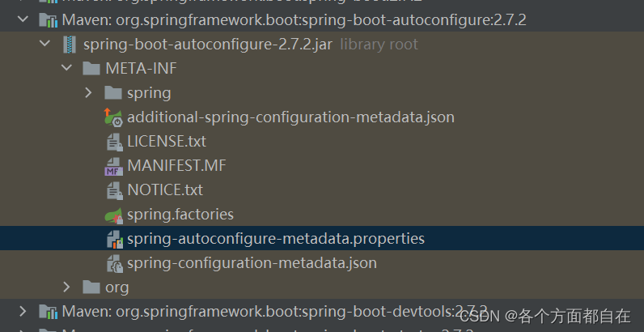Click the spring folder icon
The image size is (644, 332).
click(x=113, y=92)
